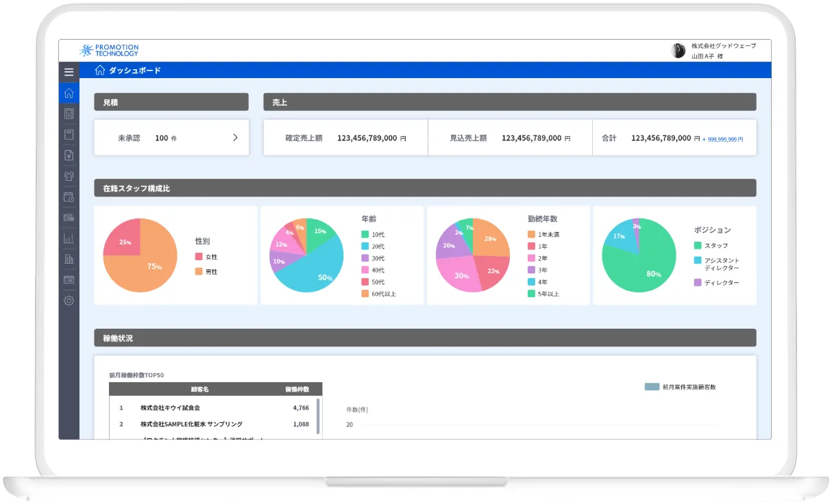Click the 30代 legend entry

pyautogui.click(x=373, y=258)
